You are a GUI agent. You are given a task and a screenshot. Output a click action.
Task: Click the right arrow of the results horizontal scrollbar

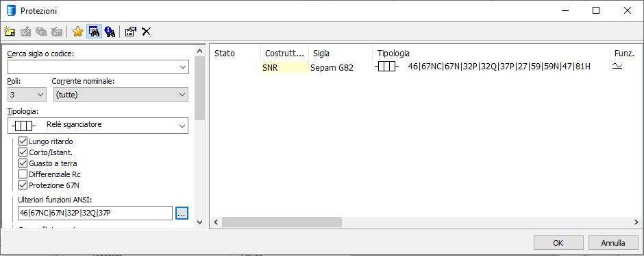click(x=636, y=222)
